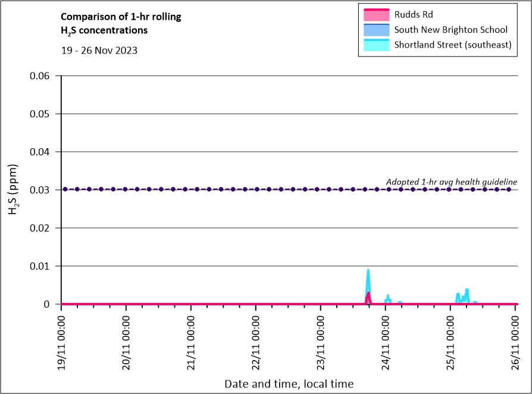The height and width of the screenshot is (394, 532).
Task: Click the Date and time x-axis title
Action: tap(289, 383)
